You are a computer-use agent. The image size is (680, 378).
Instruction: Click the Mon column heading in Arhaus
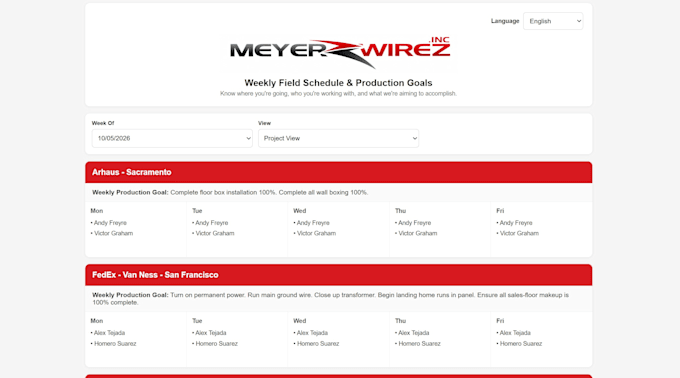[97, 211]
